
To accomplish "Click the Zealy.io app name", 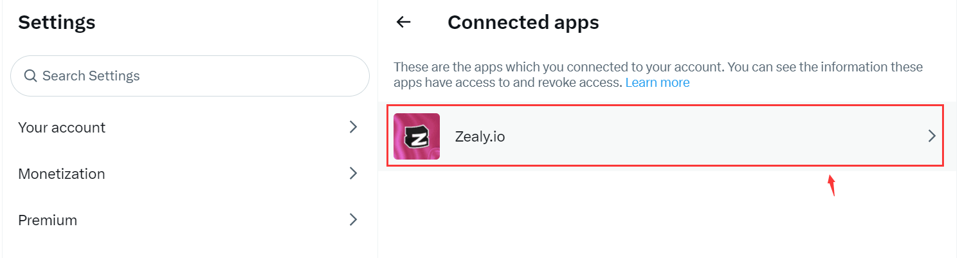I will pos(480,136).
